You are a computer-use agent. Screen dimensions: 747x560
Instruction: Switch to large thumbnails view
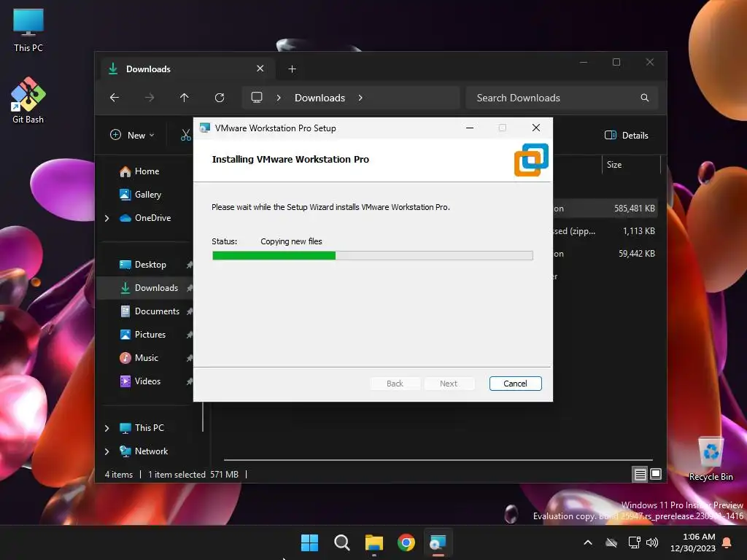(x=656, y=474)
